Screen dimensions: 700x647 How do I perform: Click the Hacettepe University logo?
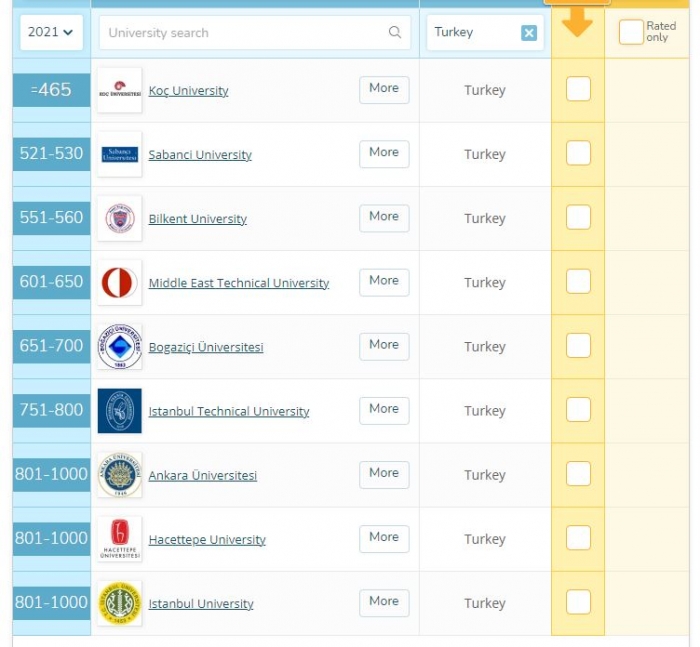(x=120, y=539)
